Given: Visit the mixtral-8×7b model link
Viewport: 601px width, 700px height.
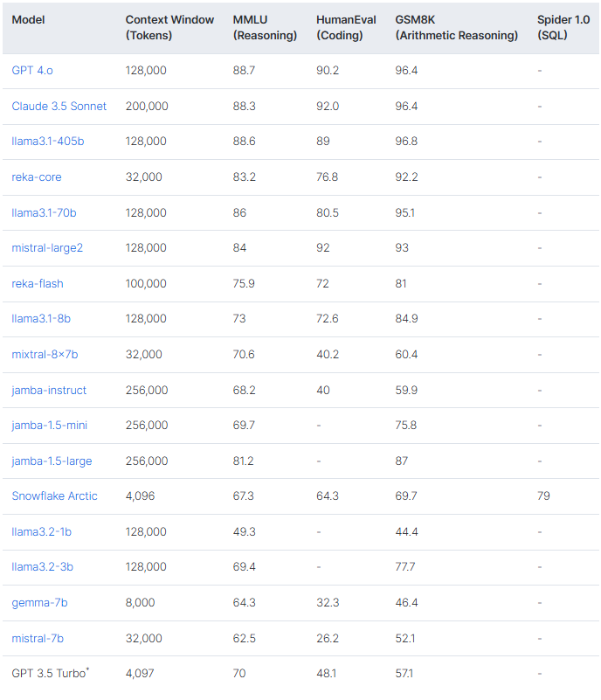Looking at the screenshot, I should pyautogui.click(x=45, y=354).
